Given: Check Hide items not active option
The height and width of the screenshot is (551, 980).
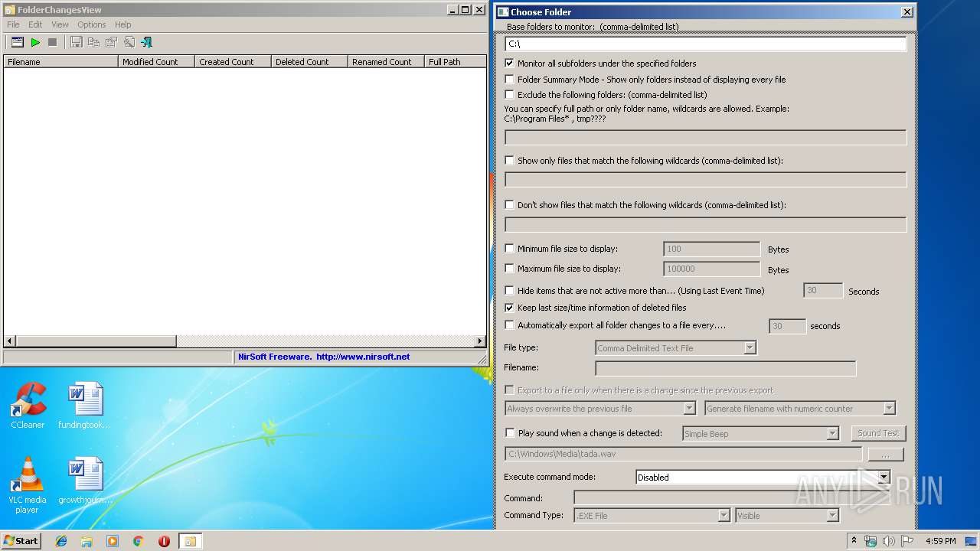Looking at the screenshot, I should (x=510, y=291).
